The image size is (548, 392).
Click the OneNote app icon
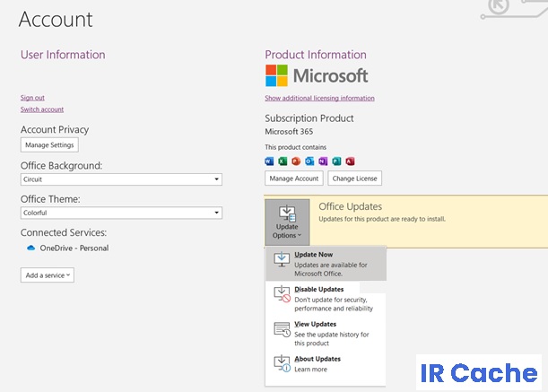323,161
